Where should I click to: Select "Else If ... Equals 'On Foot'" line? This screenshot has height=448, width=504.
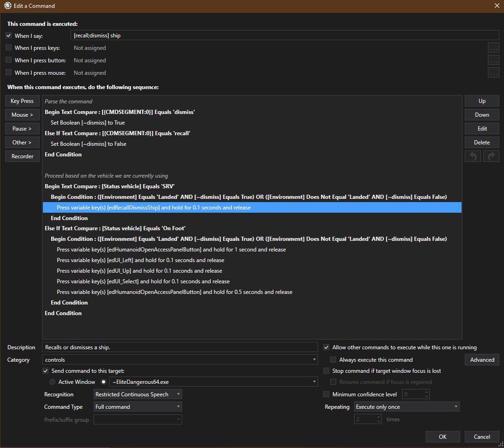252,228
